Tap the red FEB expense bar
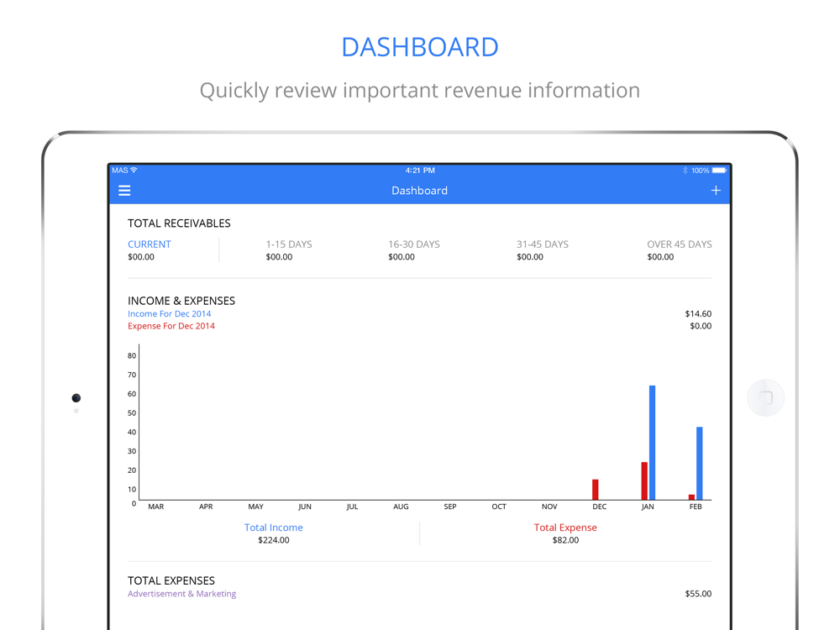 click(x=691, y=497)
